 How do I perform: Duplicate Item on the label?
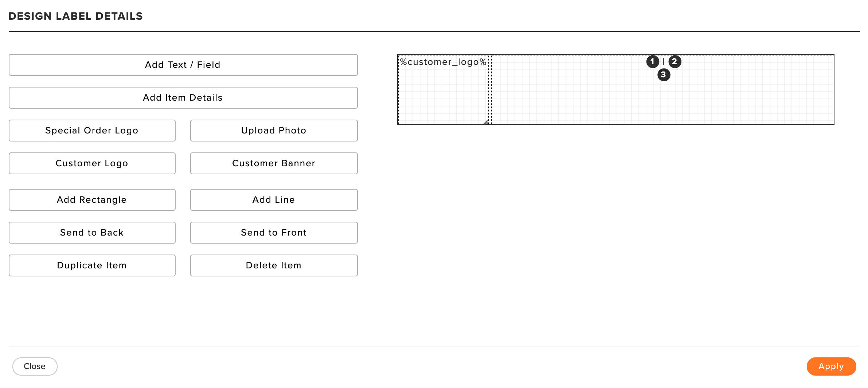92,265
